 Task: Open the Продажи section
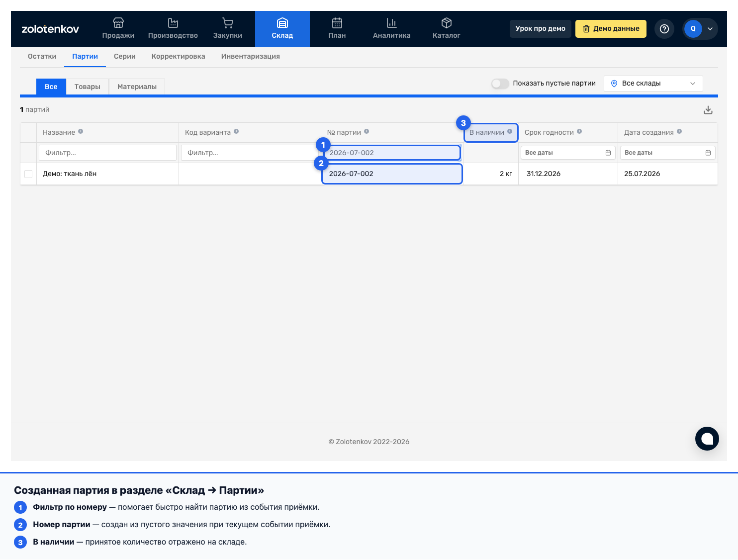coord(118,29)
